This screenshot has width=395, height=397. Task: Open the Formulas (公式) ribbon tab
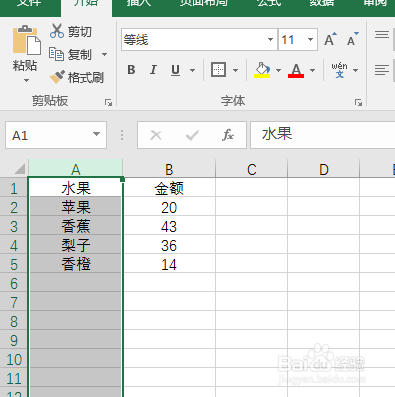[269, 4]
